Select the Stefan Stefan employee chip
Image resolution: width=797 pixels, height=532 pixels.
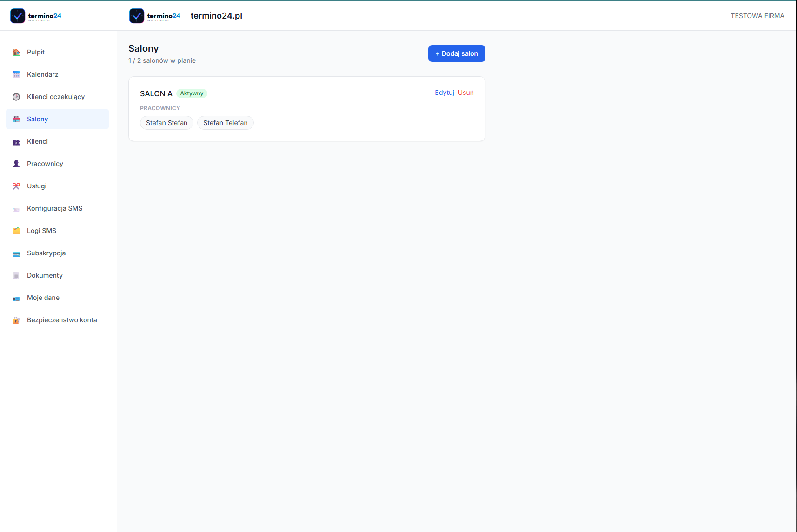[166, 123]
